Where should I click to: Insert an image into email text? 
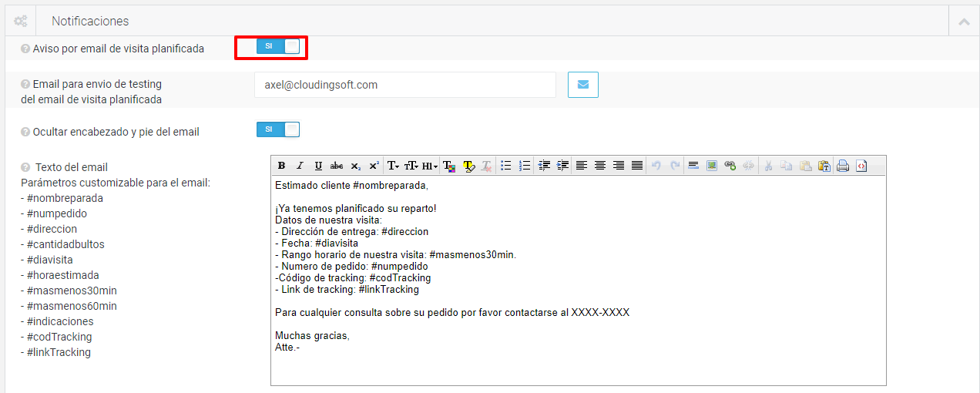pyautogui.click(x=712, y=166)
